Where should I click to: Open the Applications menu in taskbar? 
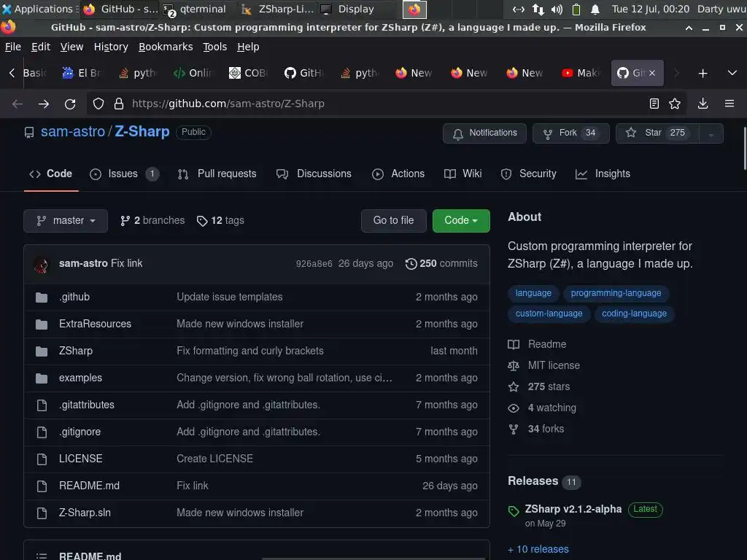38,9
